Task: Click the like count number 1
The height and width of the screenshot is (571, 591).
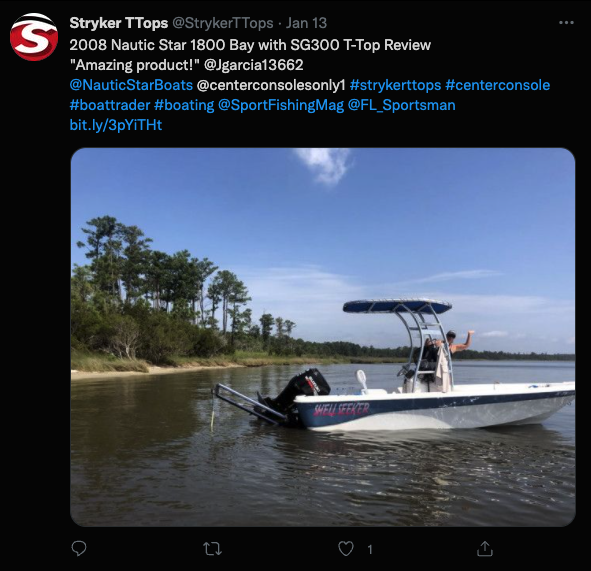Action: point(370,550)
